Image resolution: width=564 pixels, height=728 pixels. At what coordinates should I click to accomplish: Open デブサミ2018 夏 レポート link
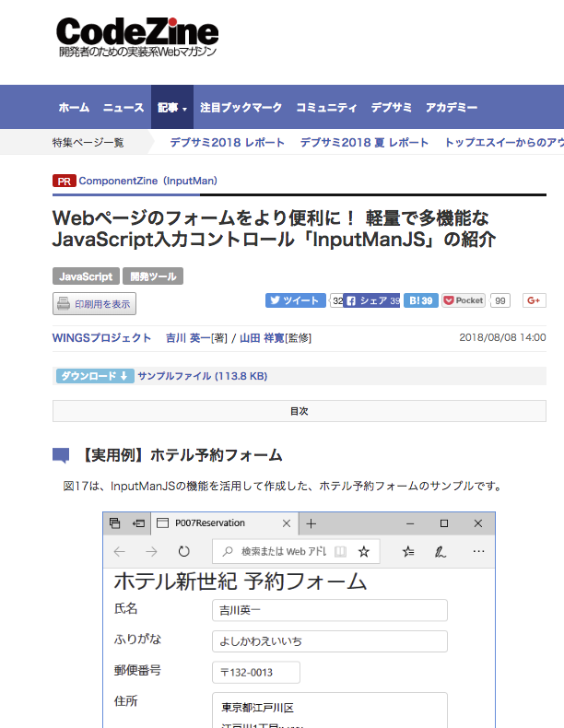(x=364, y=143)
